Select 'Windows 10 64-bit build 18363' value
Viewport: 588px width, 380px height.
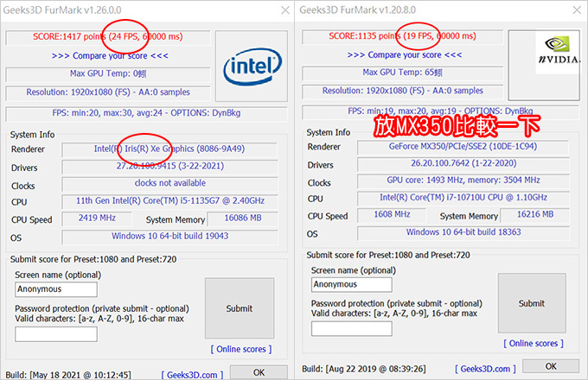pos(463,232)
